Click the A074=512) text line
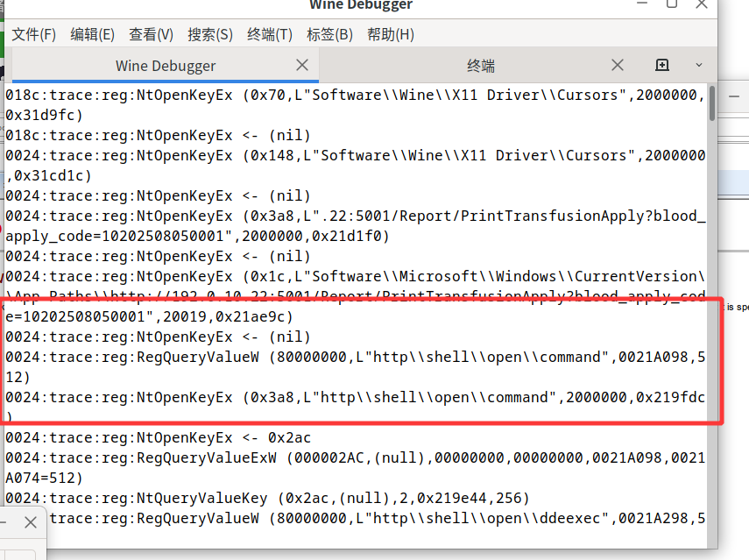Screen dimensions: 749x560 pos(44,478)
